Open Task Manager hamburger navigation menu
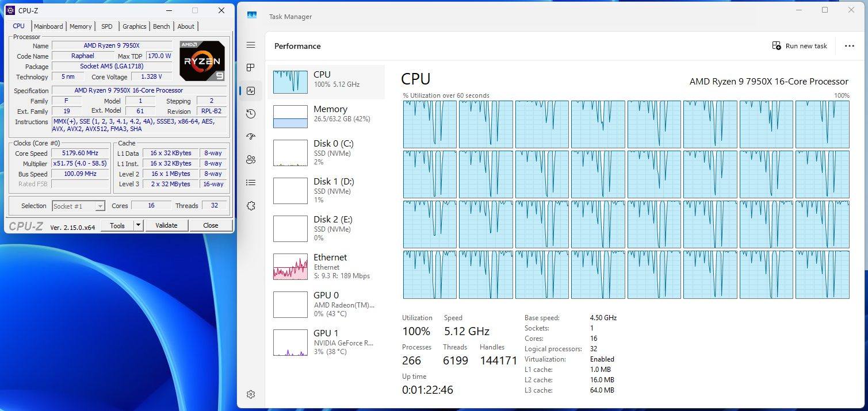Screen dimensions: 868x411 click(250, 45)
